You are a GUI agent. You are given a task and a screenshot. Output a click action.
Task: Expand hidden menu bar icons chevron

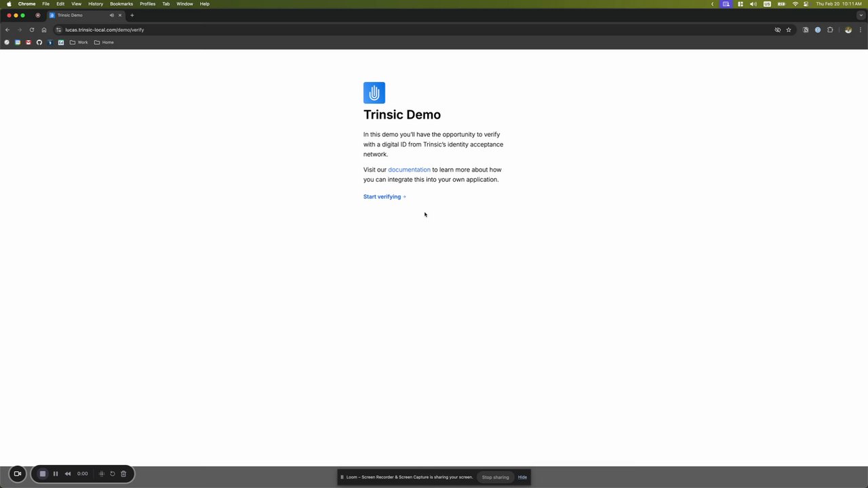click(713, 4)
